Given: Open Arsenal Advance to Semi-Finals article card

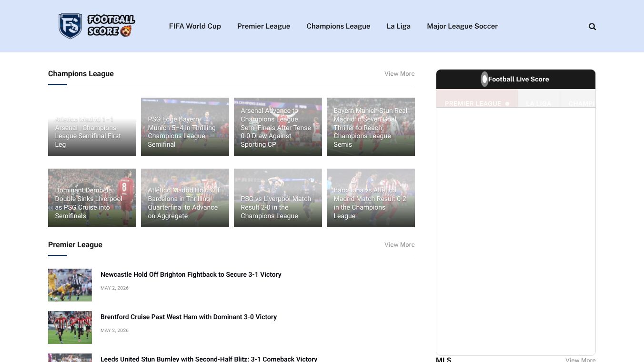Looking at the screenshot, I should point(278,127).
